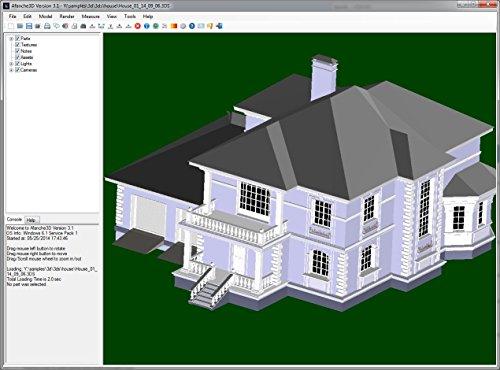Image resolution: width=500 pixels, height=370 pixels.
Task: Click 'Drag mouse left button to rotate' console line
Action: pos(36,249)
